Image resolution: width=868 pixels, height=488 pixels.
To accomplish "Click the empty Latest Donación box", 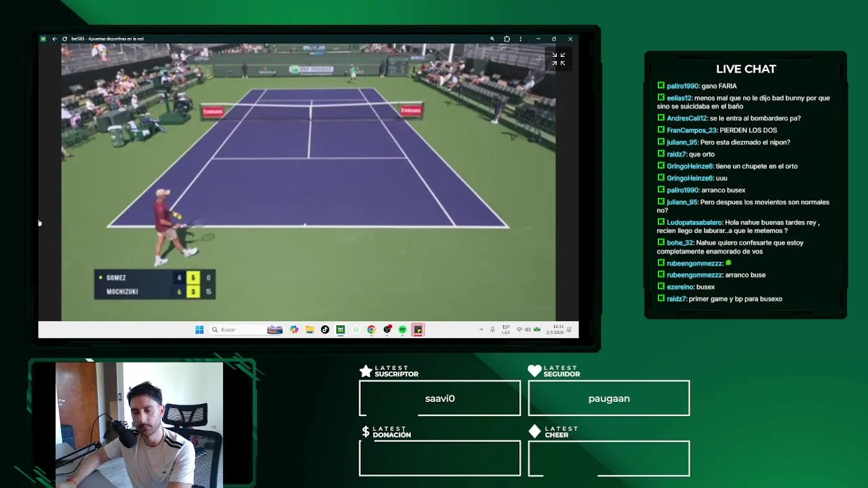I will click(439, 458).
